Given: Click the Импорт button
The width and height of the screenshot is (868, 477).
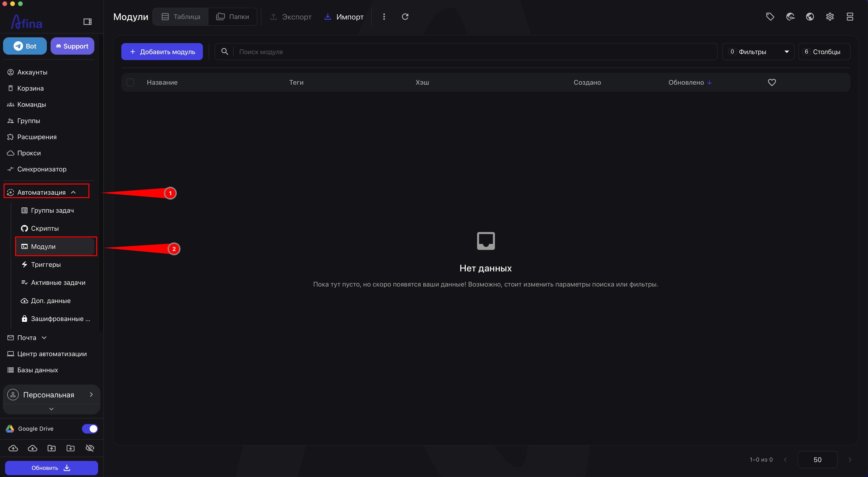Looking at the screenshot, I should (344, 17).
